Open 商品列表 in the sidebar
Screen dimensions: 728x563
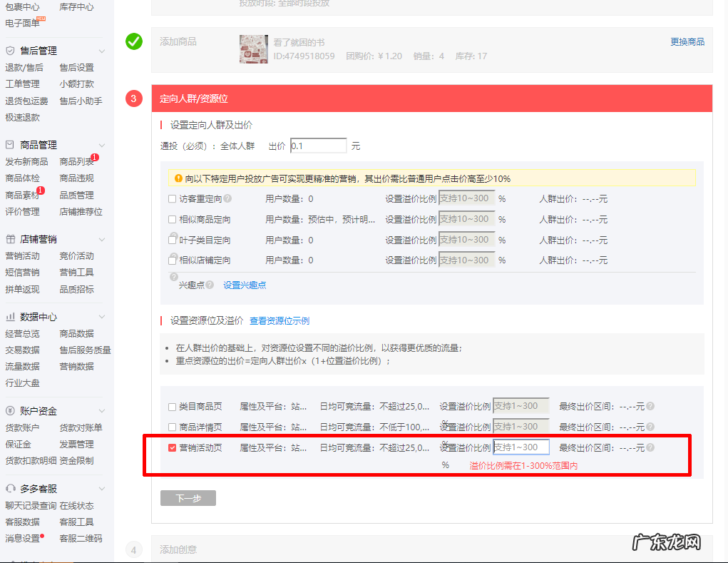[x=75, y=161]
